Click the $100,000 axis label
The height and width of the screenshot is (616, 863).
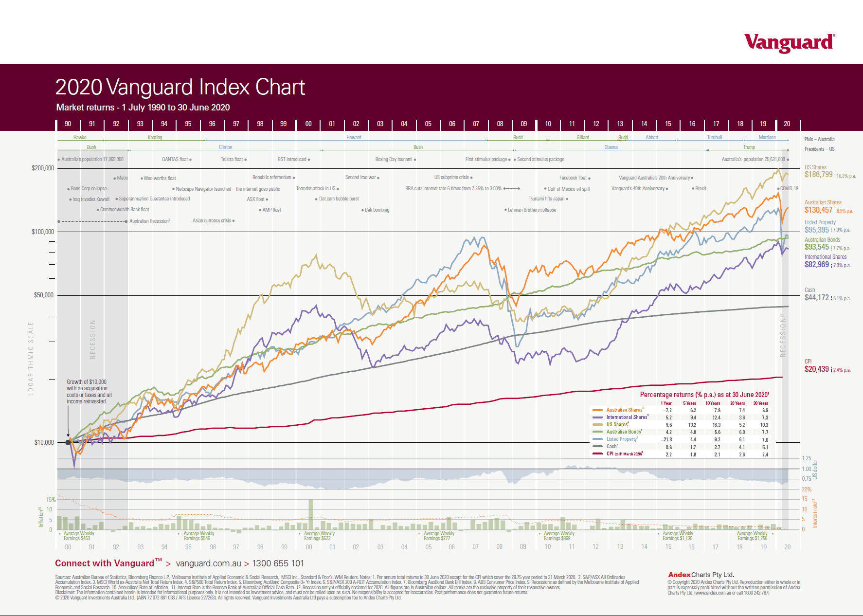coord(43,232)
